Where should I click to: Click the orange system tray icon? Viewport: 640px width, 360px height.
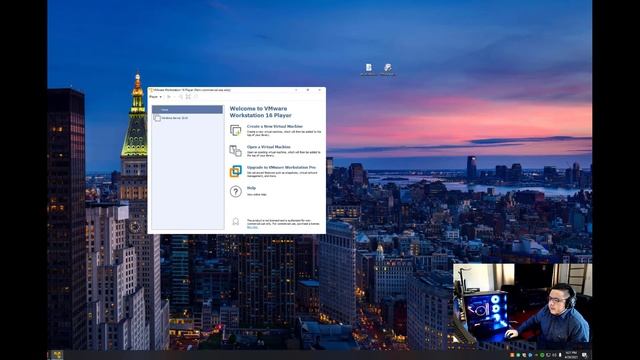(x=512, y=355)
